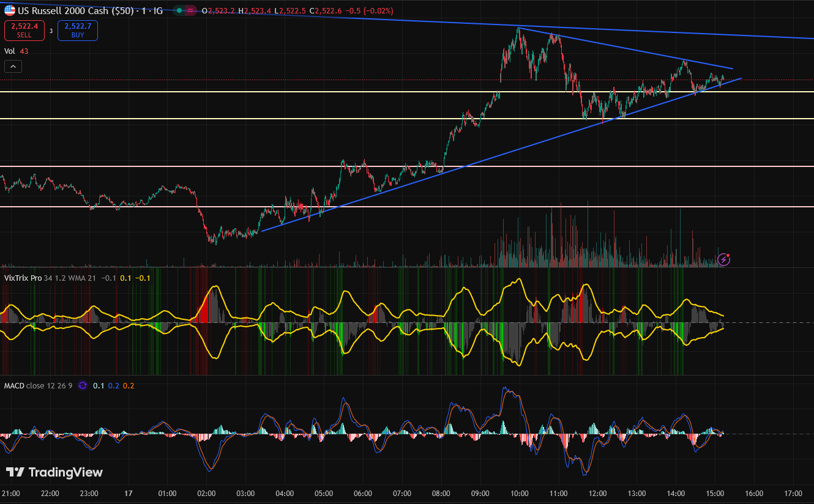Collapse the indicator legend with the chevron
Image resolution: width=814 pixels, height=504 pixels.
pos(13,66)
